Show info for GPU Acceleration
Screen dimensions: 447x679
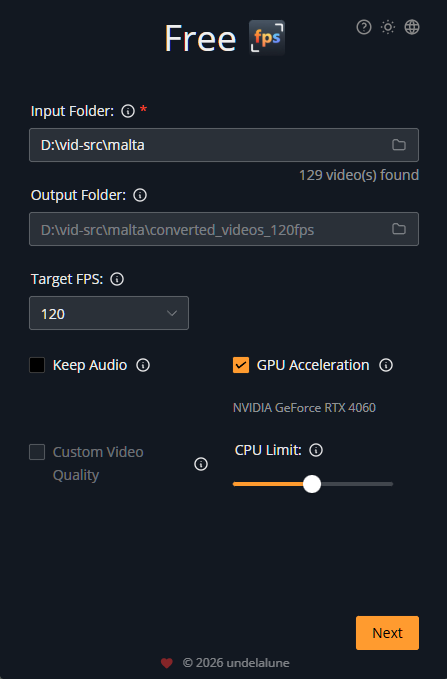pyautogui.click(x=386, y=365)
